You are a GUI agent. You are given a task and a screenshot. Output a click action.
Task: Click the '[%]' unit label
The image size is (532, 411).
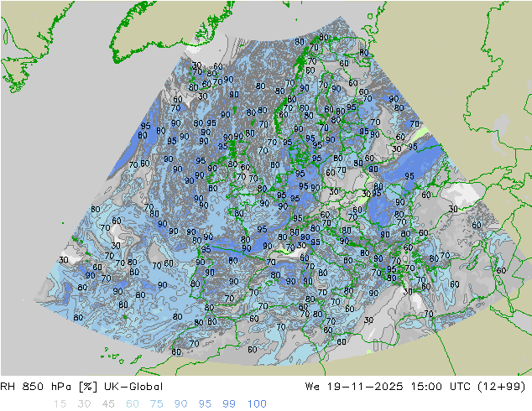(x=88, y=387)
